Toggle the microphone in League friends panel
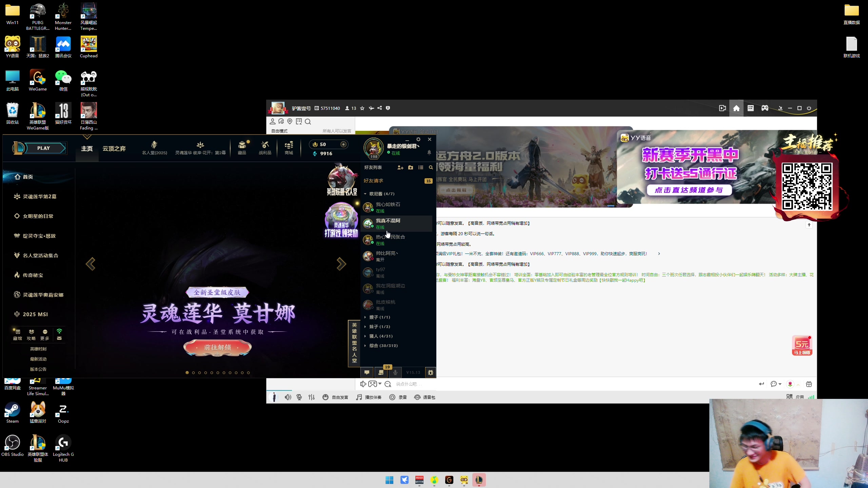The height and width of the screenshot is (488, 868). point(395,372)
